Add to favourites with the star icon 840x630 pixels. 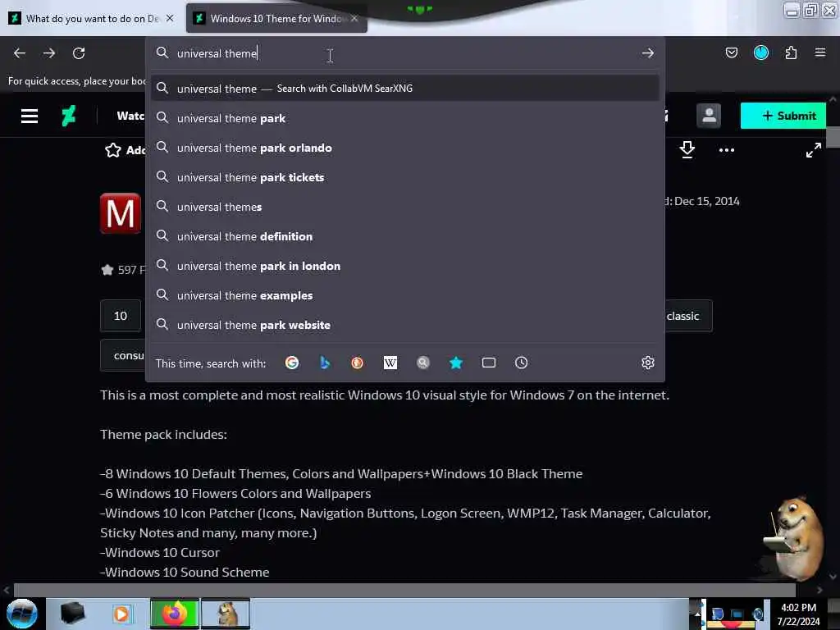coord(113,151)
